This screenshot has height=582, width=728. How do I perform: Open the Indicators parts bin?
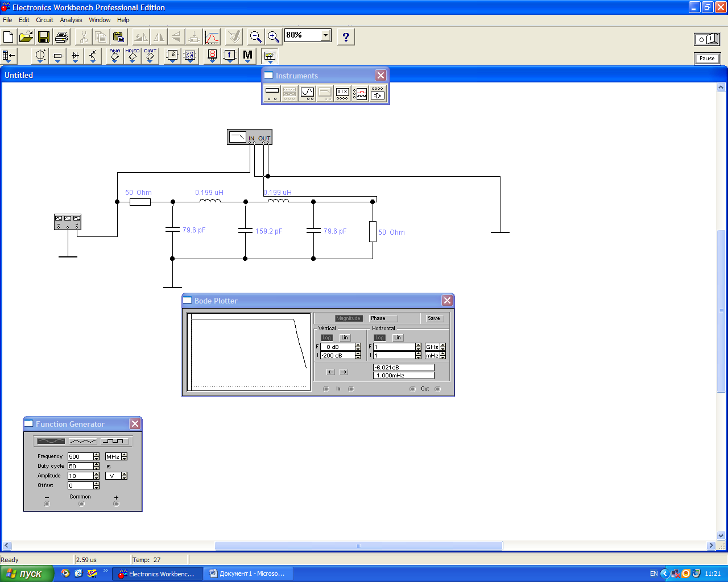(x=212, y=56)
